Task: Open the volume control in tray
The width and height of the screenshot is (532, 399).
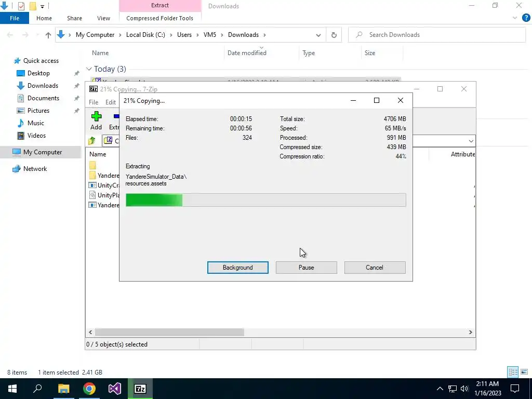Action: pos(465,389)
